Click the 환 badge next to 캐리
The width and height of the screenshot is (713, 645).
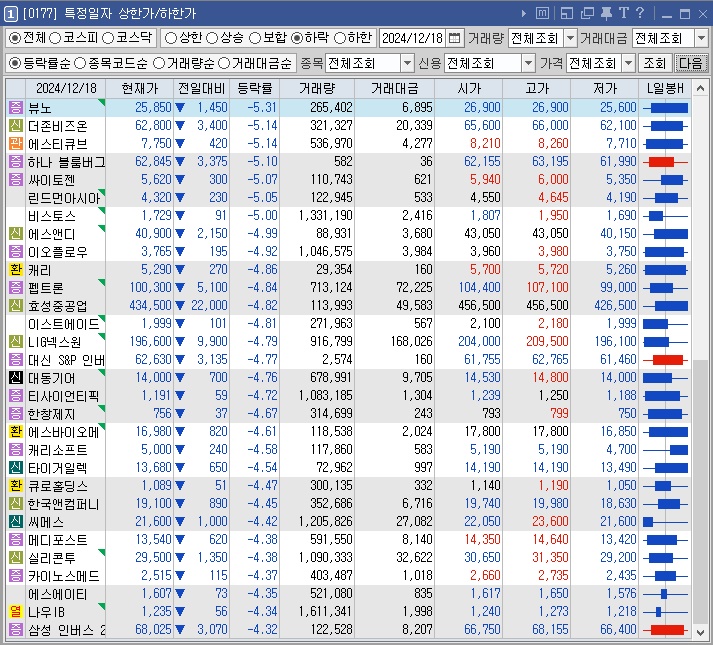(15, 270)
